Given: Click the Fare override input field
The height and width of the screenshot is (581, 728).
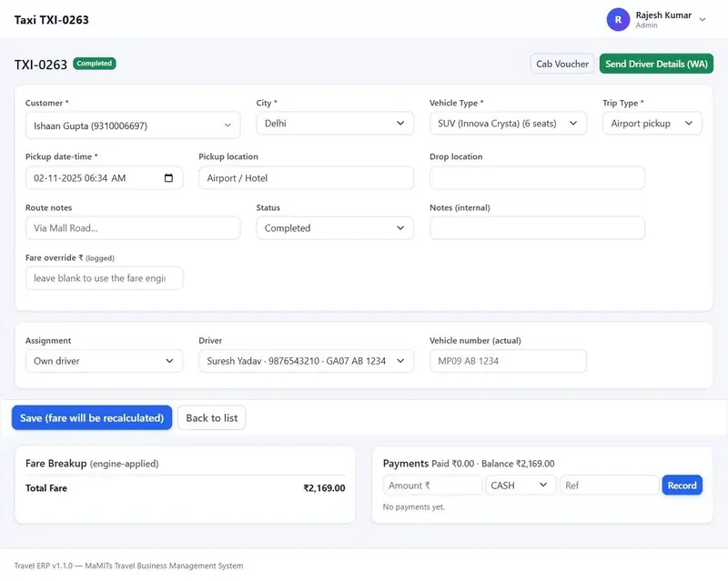Looking at the screenshot, I should tap(104, 278).
